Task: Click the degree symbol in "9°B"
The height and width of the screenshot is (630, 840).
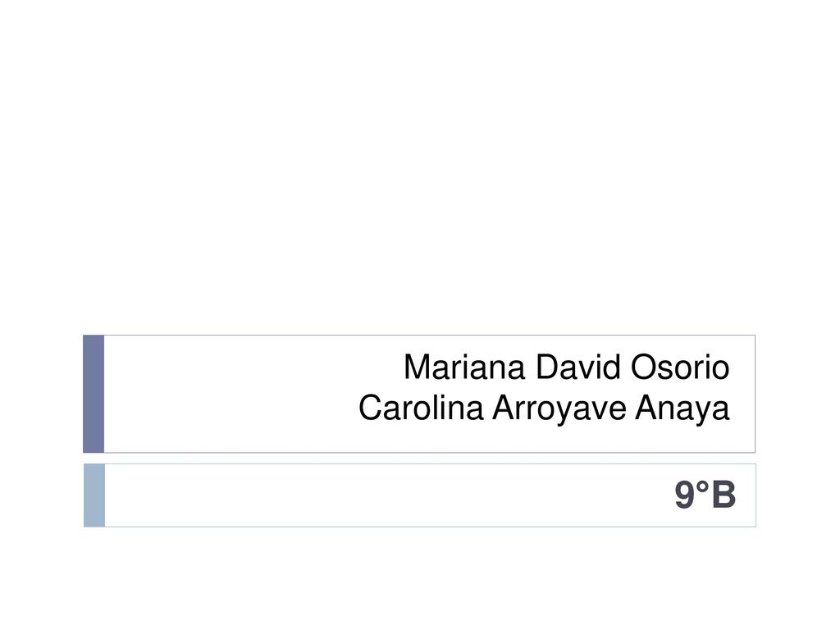Action: coord(703,487)
